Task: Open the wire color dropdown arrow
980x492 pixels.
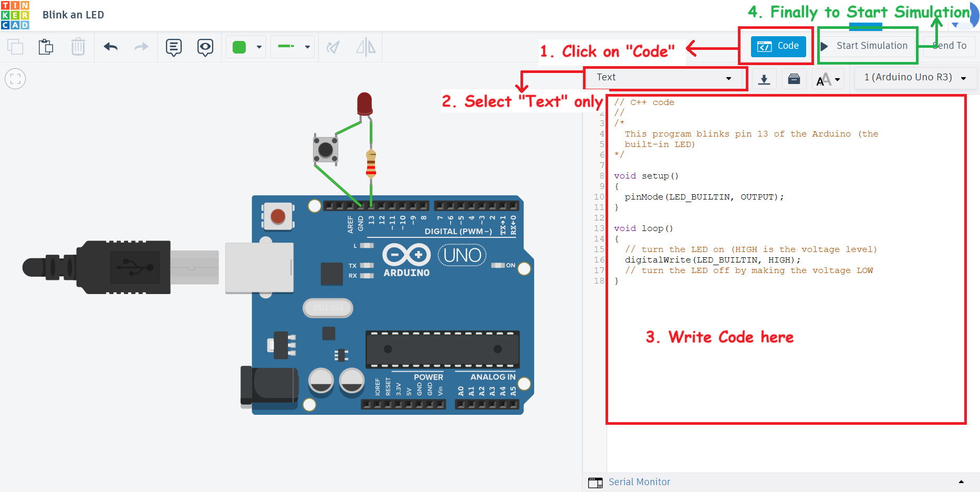Action: point(259,47)
